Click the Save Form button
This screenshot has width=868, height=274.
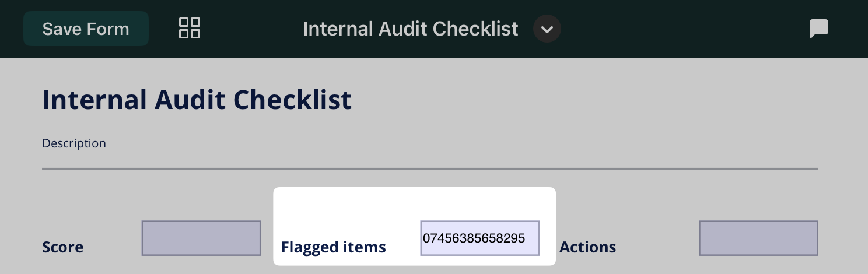86,29
